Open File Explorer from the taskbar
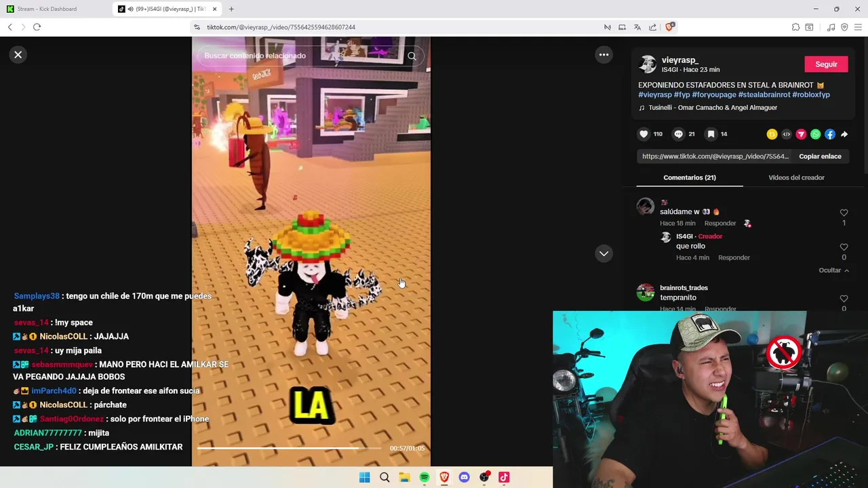This screenshot has width=868, height=488. (x=404, y=478)
